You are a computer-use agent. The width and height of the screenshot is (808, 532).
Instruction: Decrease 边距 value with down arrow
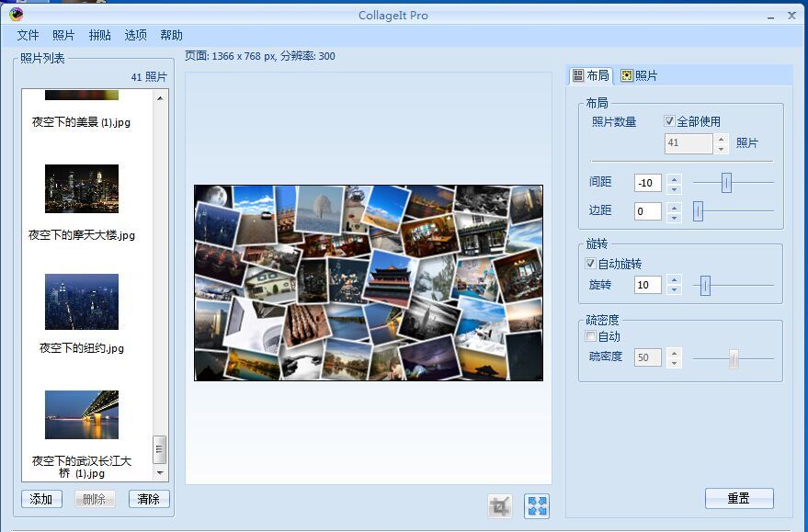point(674,217)
